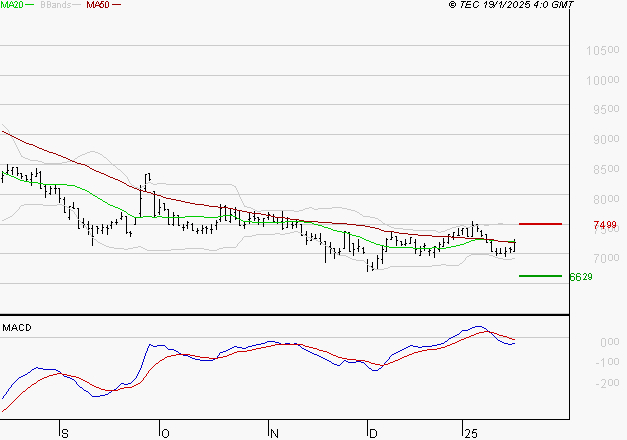
Task: Click the latest price candle on the chart
Action: (514, 246)
